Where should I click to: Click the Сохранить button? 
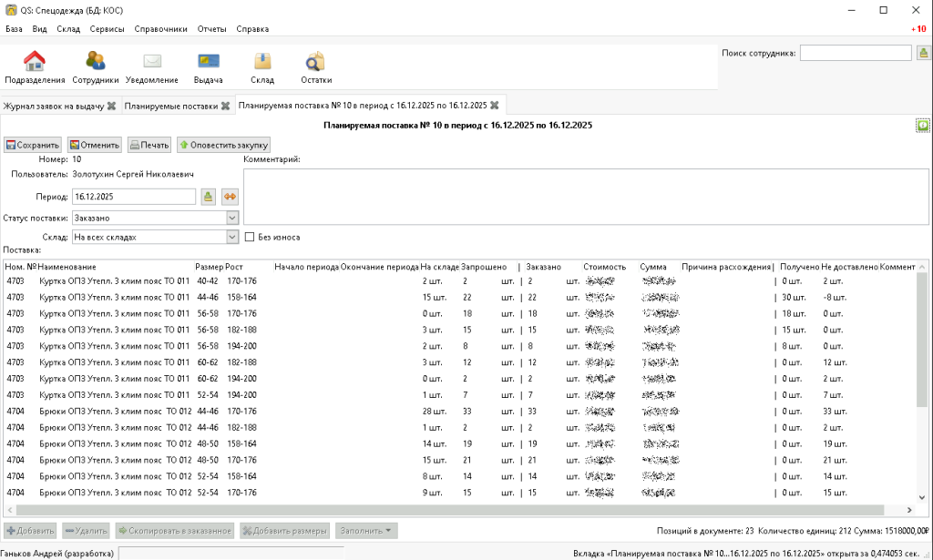tap(33, 145)
